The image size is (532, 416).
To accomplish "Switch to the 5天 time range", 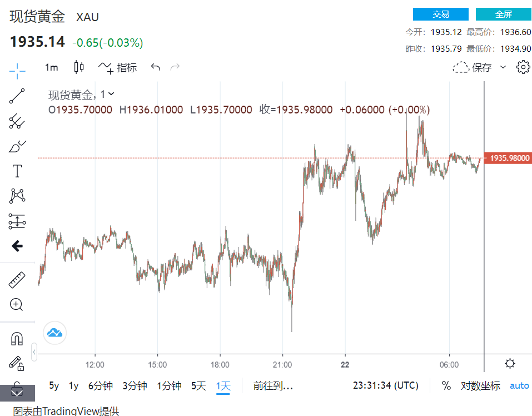I will [198, 385].
